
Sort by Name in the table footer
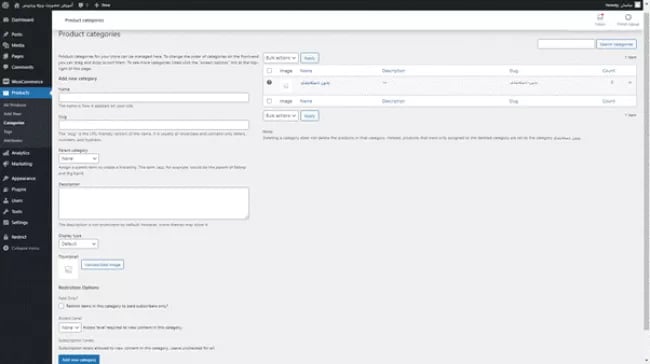(x=306, y=101)
